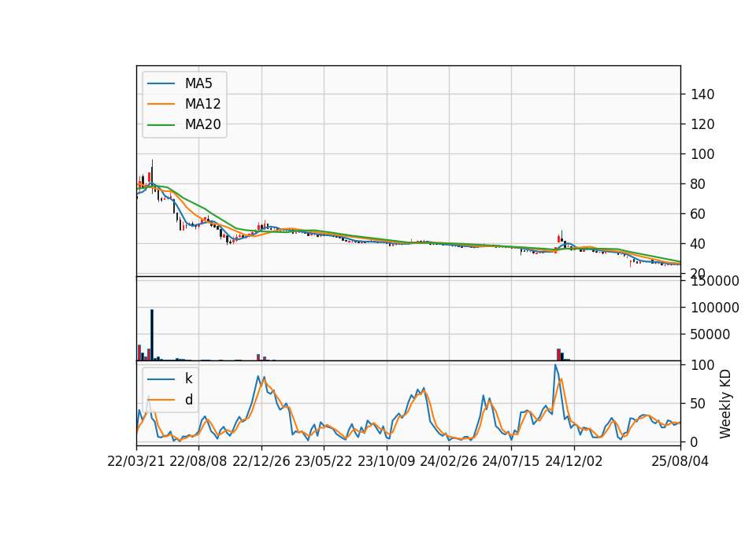Screen dimensions: 756x543
Task: Click the volume axis label 50000
Action: coord(710,334)
